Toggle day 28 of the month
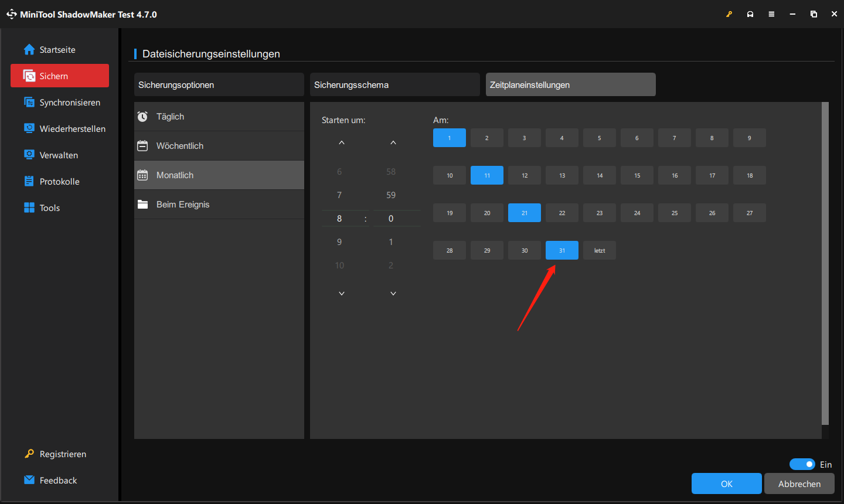Image resolution: width=844 pixels, height=504 pixels. pos(450,250)
